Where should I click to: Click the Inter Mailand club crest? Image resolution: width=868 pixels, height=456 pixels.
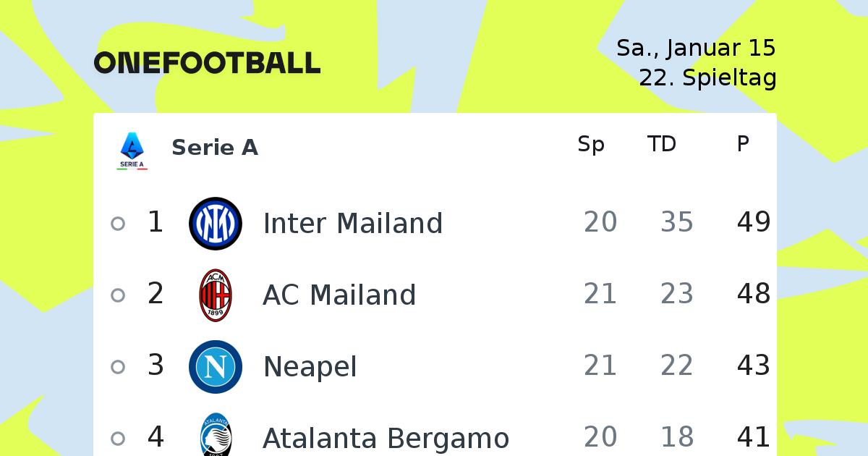pyautogui.click(x=216, y=224)
